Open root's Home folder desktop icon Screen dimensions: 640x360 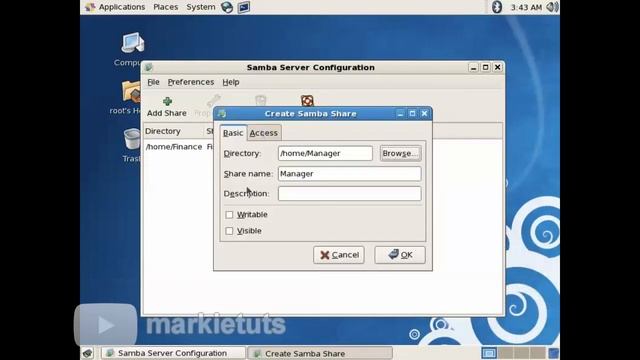[131, 91]
